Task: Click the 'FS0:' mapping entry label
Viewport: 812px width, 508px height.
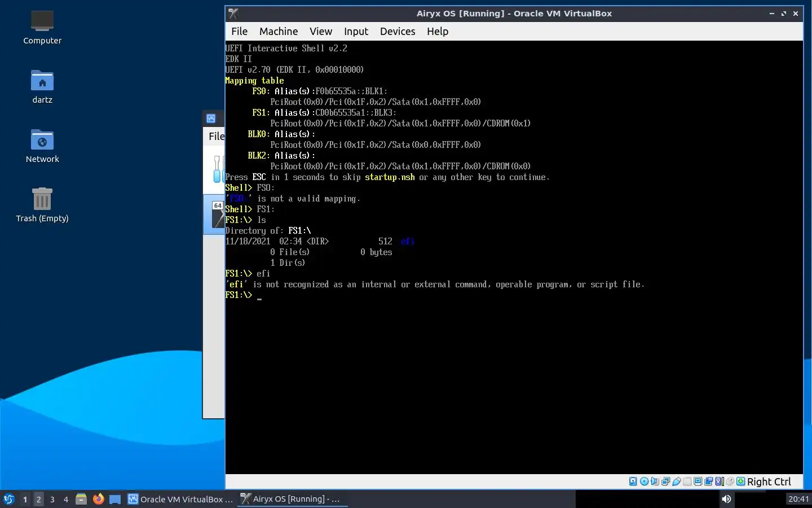Action: (261, 91)
